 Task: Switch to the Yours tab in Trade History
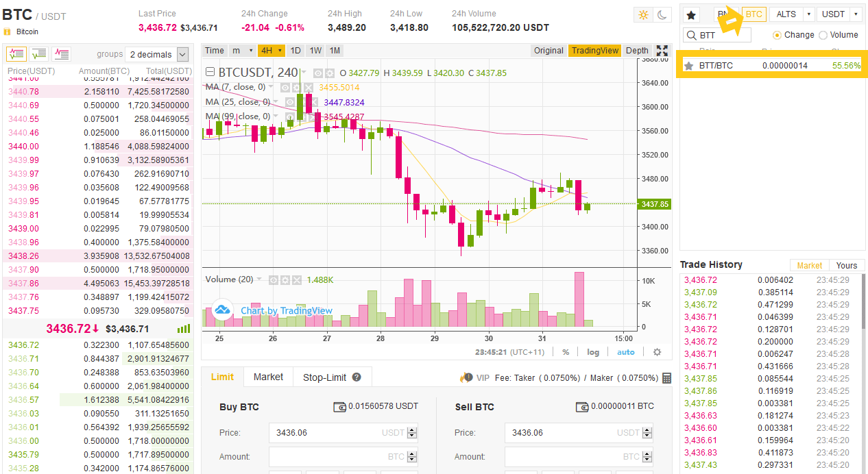pos(847,265)
